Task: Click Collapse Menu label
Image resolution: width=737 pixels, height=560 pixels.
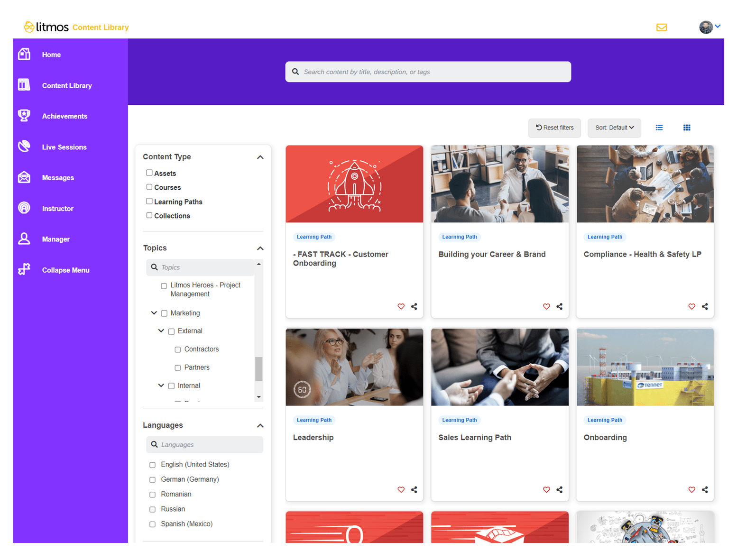Action: (x=65, y=270)
